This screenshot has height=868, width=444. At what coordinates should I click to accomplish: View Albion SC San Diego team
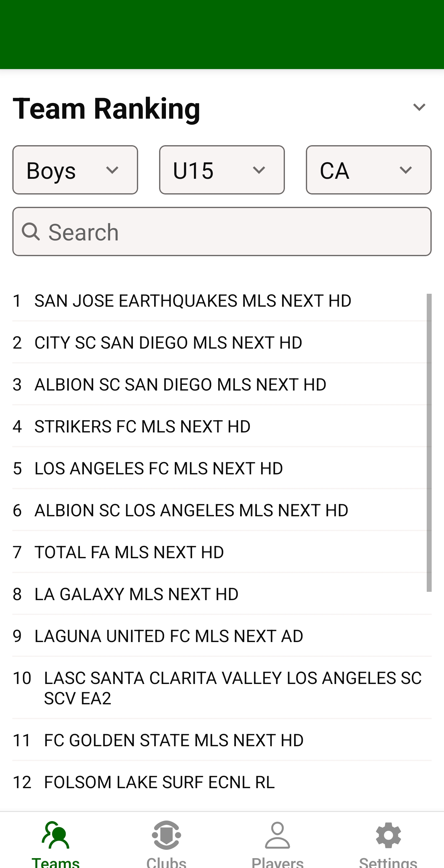click(x=180, y=384)
